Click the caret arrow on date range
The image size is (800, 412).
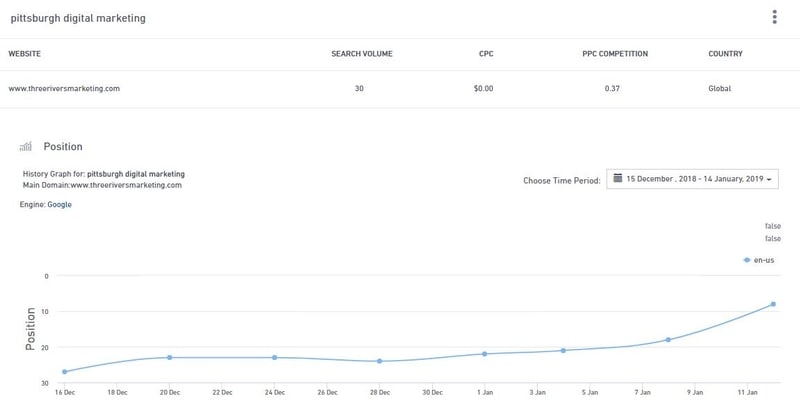(x=771, y=180)
